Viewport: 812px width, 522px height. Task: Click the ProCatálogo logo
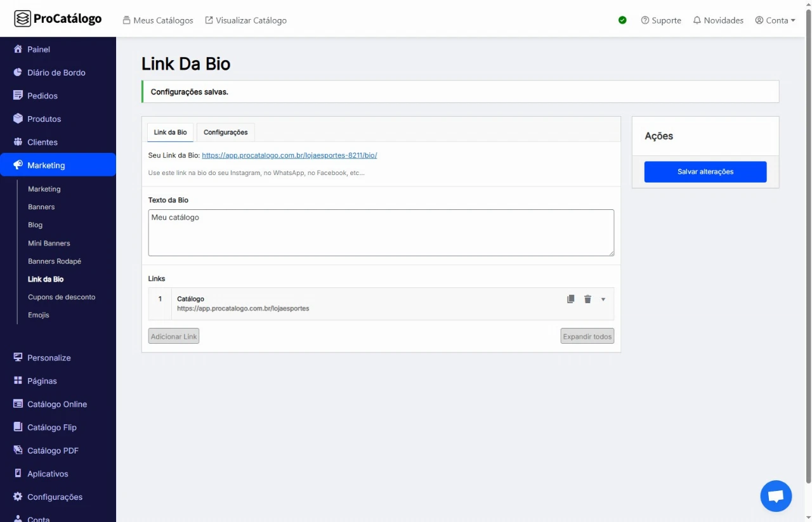pyautogui.click(x=58, y=19)
